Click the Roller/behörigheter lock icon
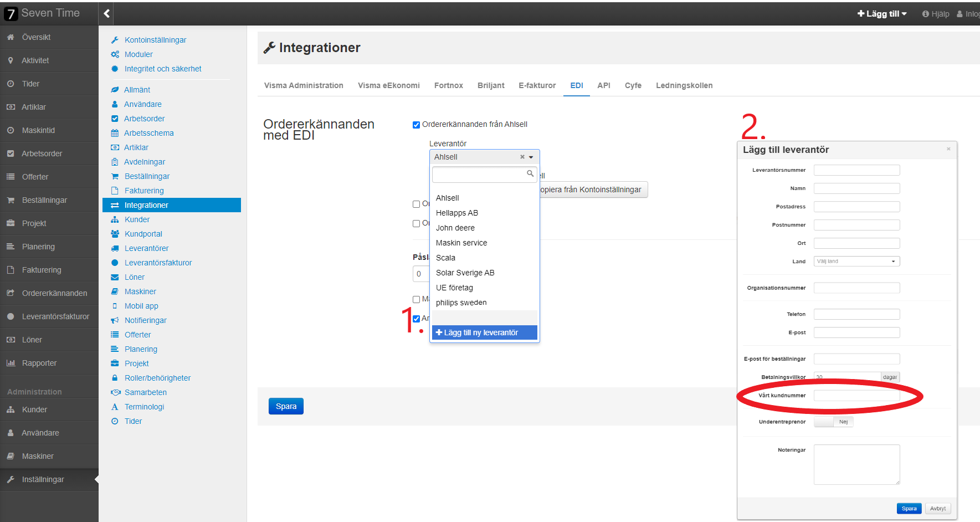 [115, 378]
